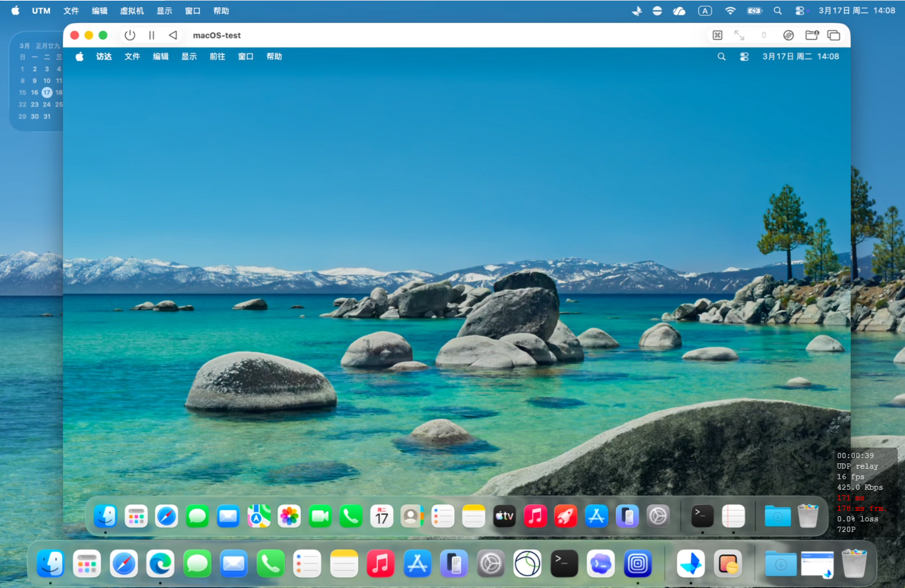
Task: Switch between VM display windows
Action: 834,35
